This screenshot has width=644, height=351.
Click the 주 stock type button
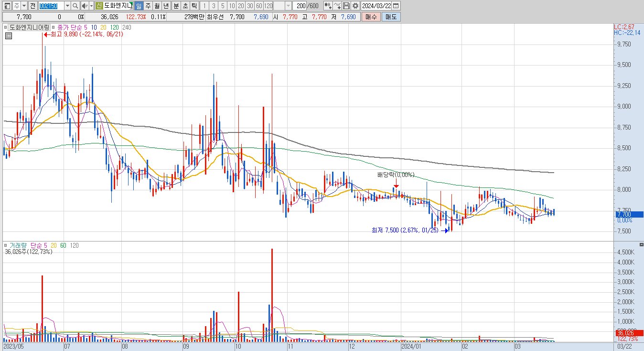pyautogui.click(x=16, y=6)
